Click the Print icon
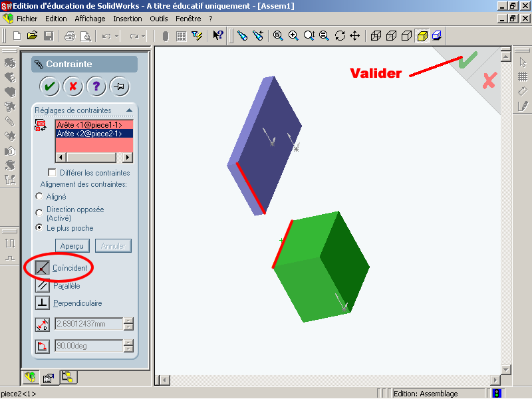Image resolution: width=532 pixels, height=399 pixels. pos(70,36)
